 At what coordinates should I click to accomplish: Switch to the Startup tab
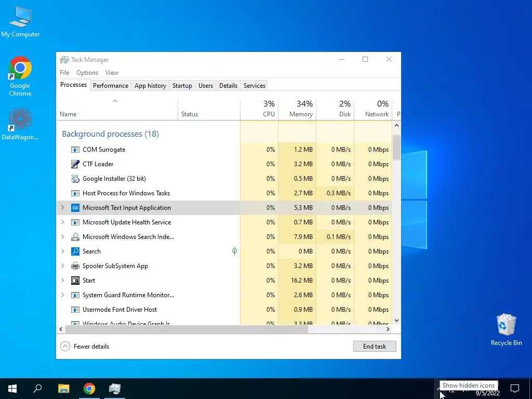click(182, 86)
